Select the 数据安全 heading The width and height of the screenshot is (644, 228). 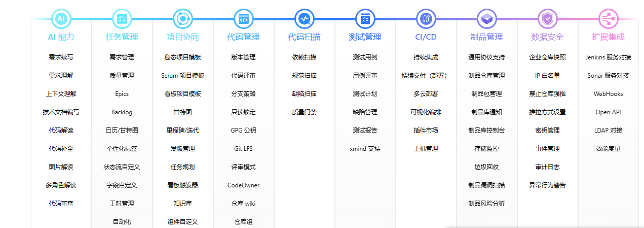click(547, 37)
